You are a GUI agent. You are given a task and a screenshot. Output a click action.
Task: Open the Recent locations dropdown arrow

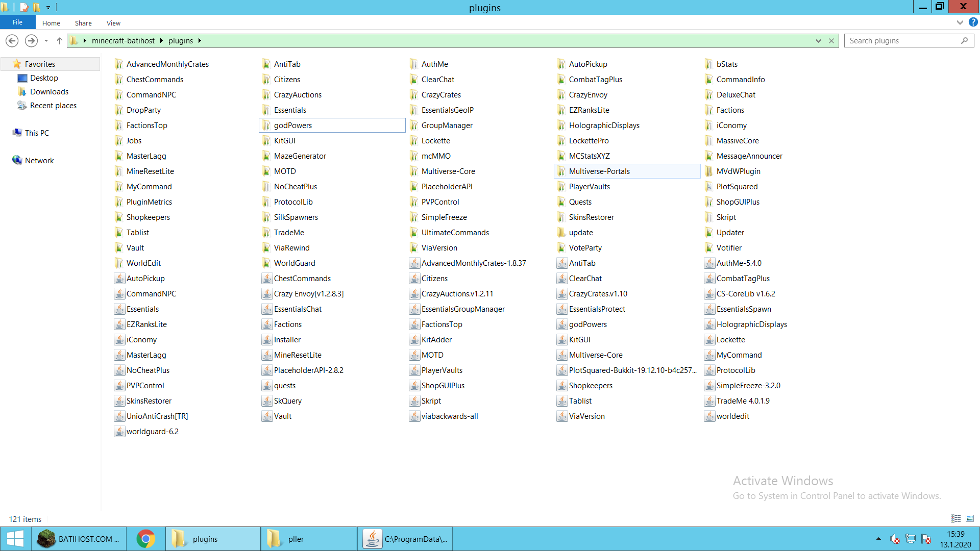click(x=46, y=41)
